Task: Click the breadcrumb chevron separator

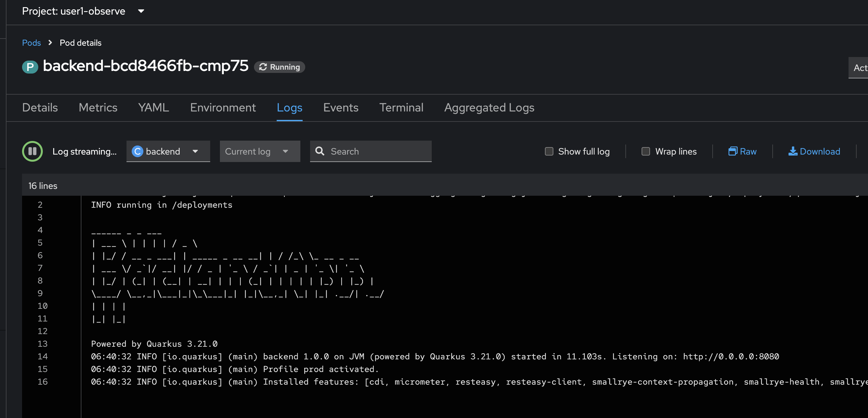Action: pos(50,43)
